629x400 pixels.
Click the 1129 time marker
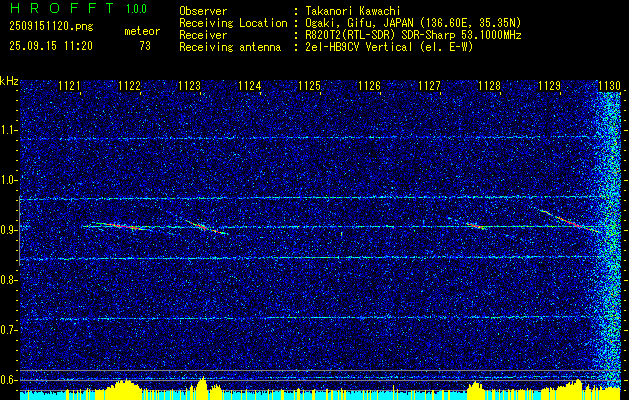coord(549,86)
